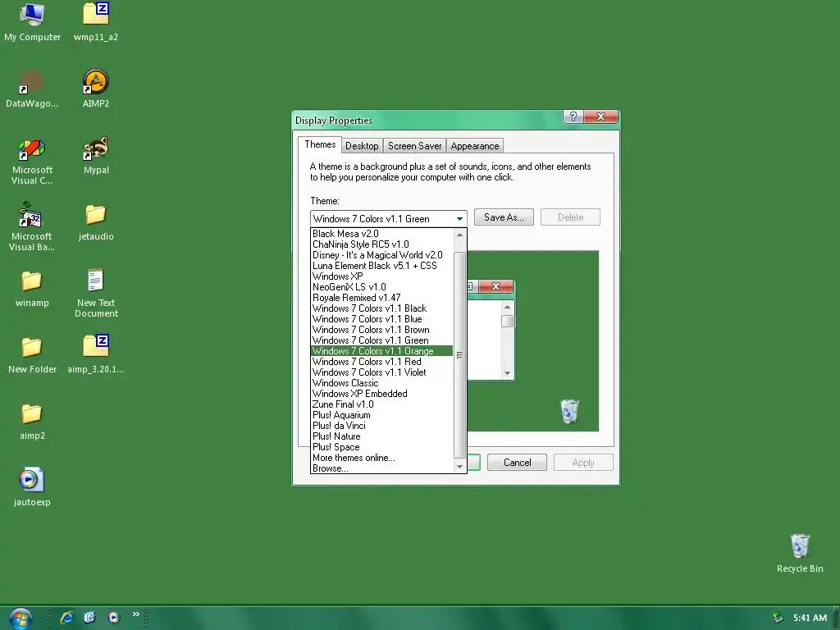Choose Windows 7 Colors v1.1 Black

pyautogui.click(x=381, y=308)
